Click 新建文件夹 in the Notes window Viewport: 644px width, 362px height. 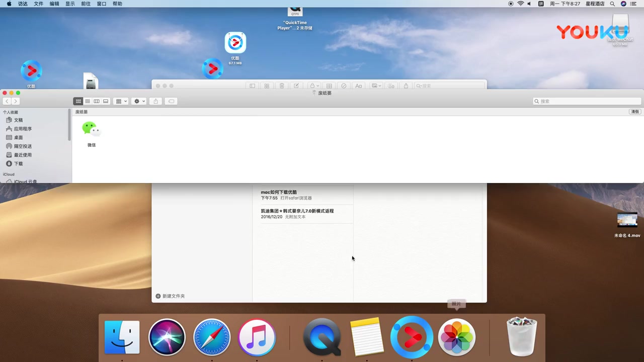170,296
